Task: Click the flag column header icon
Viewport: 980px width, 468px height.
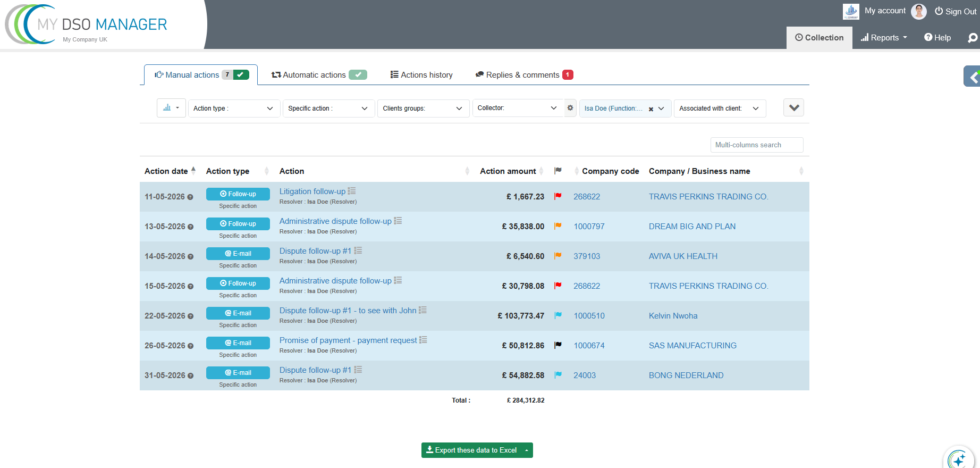Action: pos(558,171)
